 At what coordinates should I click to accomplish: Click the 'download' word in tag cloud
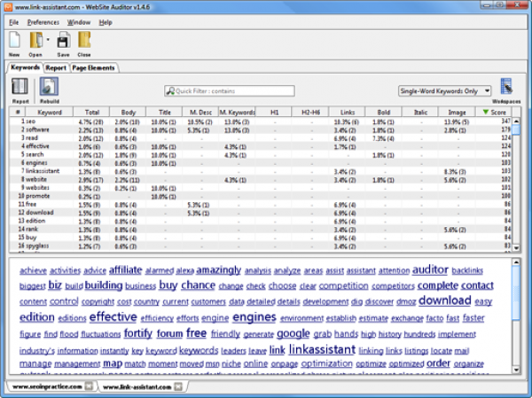point(444,300)
